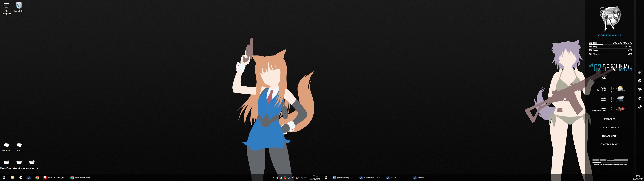Switch to Discord @Iwasawafag window
The width and height of the screenshot is (644, 181).
(x=344, y=178)
